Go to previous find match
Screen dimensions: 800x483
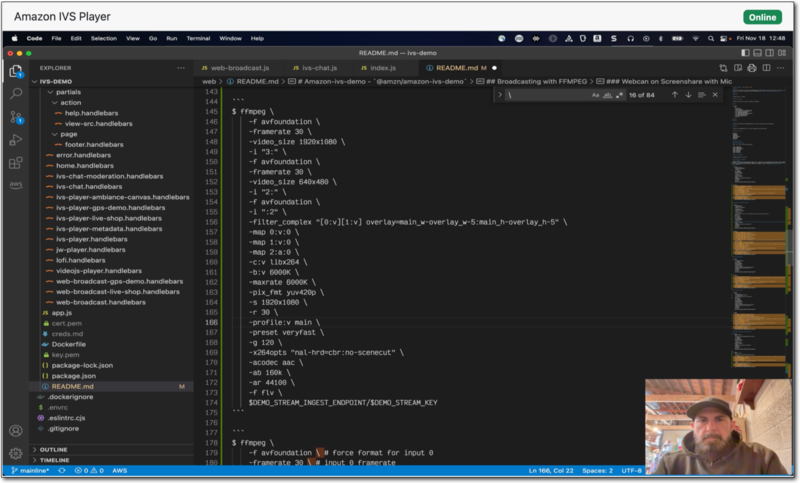674,95
